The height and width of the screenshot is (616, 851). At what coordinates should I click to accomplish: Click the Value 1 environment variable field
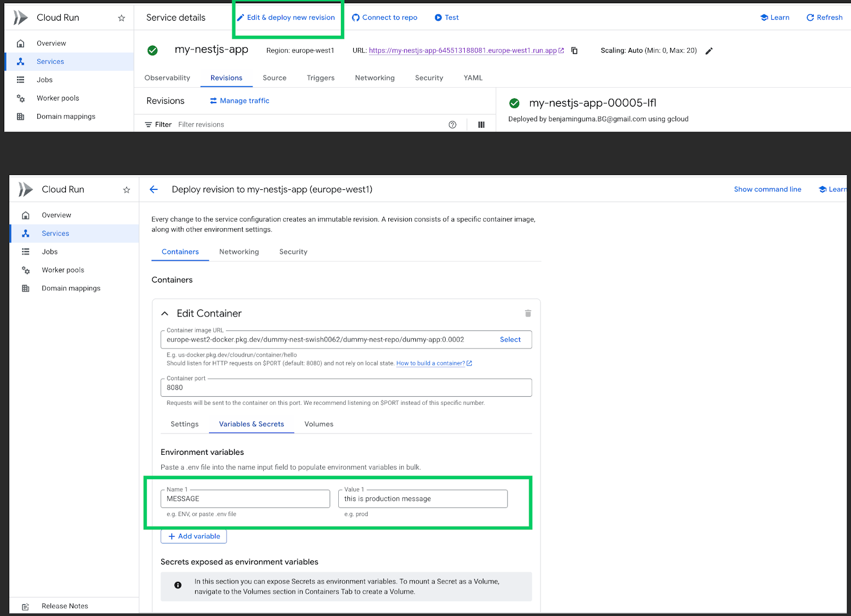coord(423,499)
